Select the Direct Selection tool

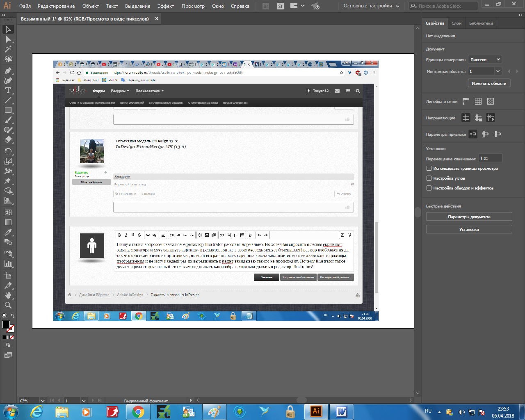coord(8,39)
